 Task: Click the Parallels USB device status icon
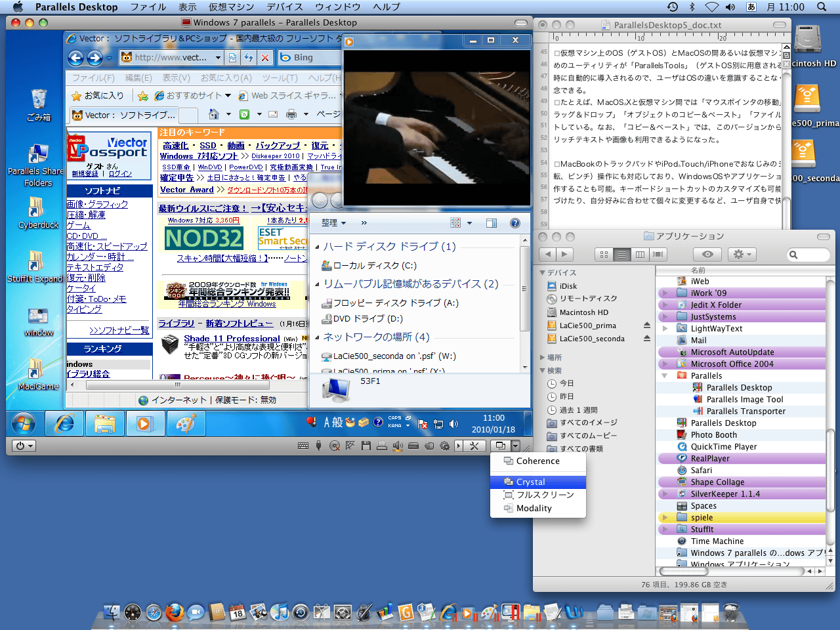click(x=318, y=446)
